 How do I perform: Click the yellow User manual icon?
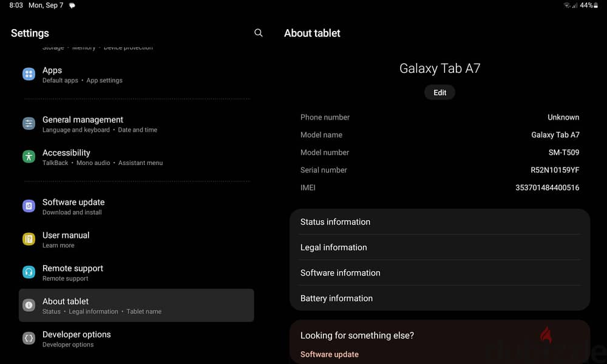pos(29,240)
